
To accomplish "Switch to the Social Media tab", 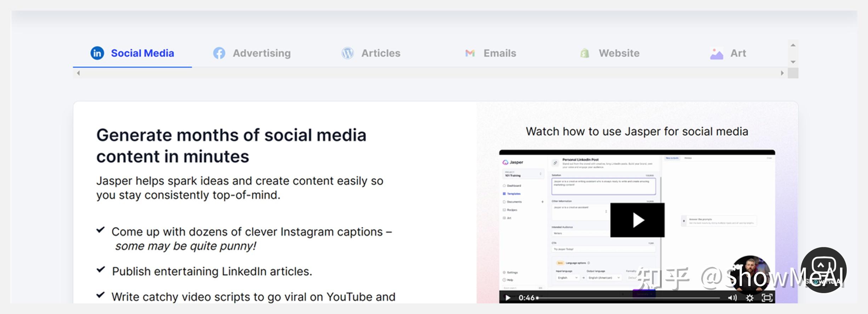I will pos(132,53).
